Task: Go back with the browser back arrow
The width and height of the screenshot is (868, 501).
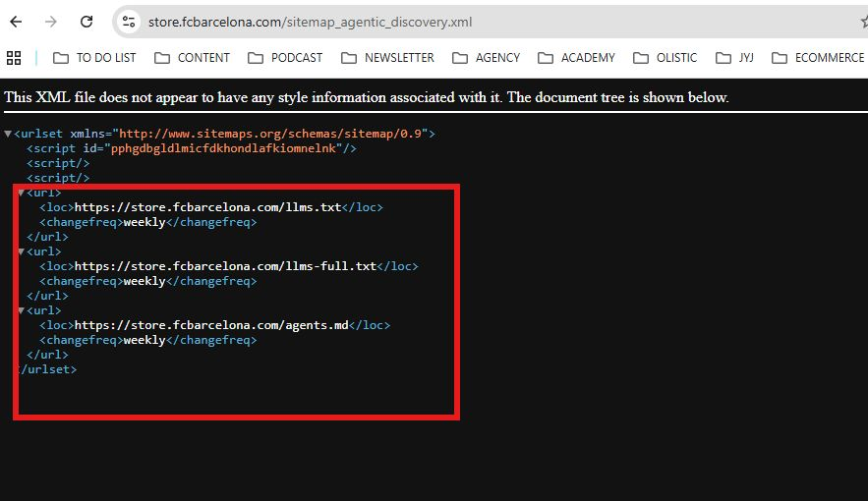Action: pyautogui.click(x=16, y=22)
